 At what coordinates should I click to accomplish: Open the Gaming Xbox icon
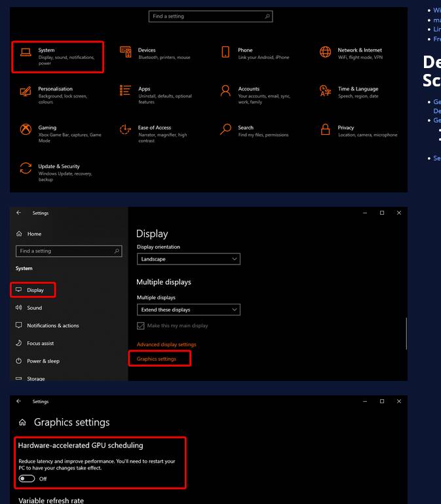(26, 130)
